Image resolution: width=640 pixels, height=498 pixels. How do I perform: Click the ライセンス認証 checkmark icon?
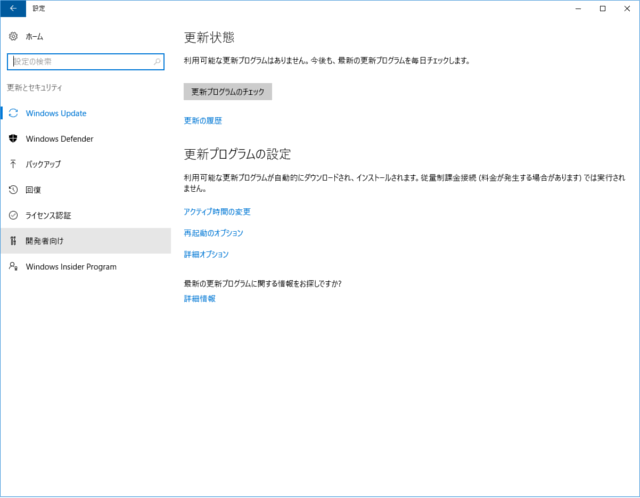coord(13,215)
